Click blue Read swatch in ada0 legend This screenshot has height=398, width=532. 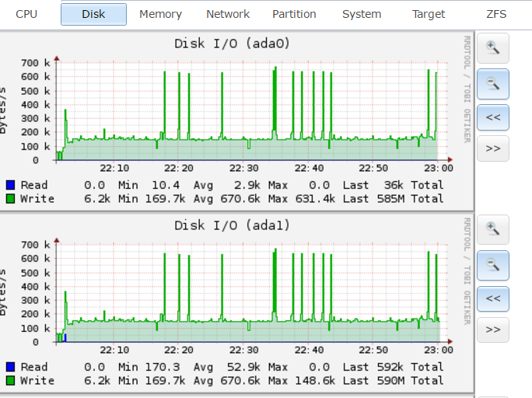tap(11, 185)
